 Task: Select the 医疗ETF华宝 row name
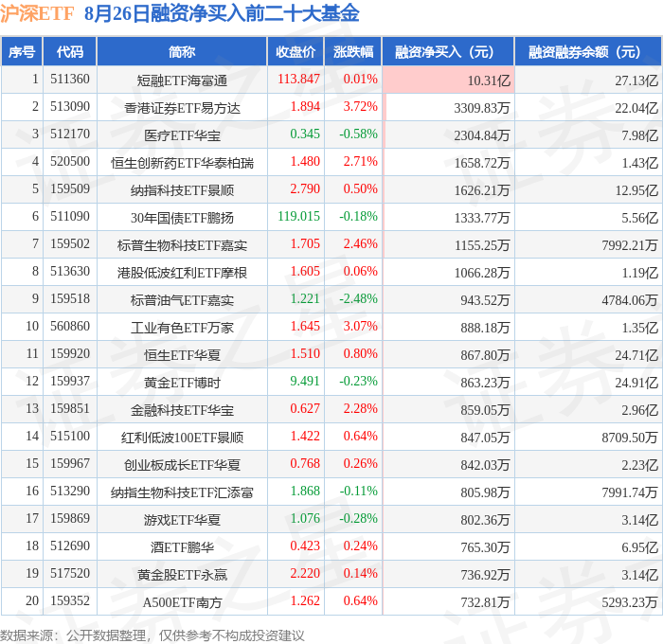tap(182, 135)
